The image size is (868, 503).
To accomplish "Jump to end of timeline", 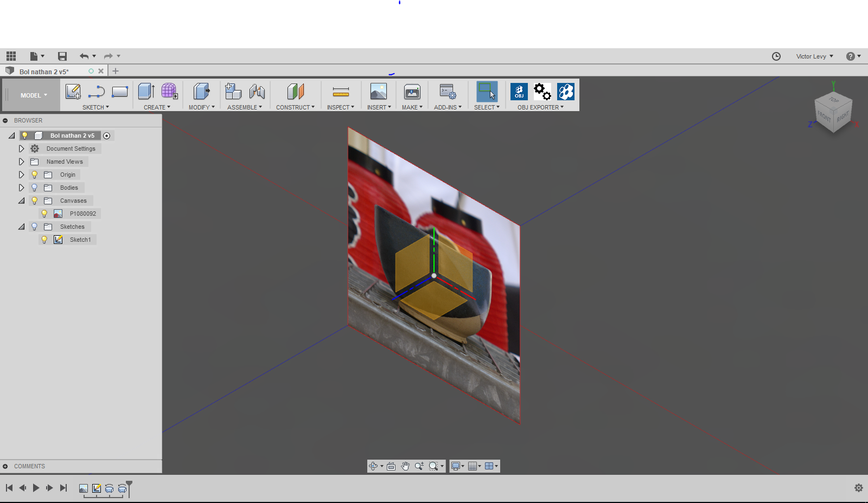I will (x=63, y=488).
